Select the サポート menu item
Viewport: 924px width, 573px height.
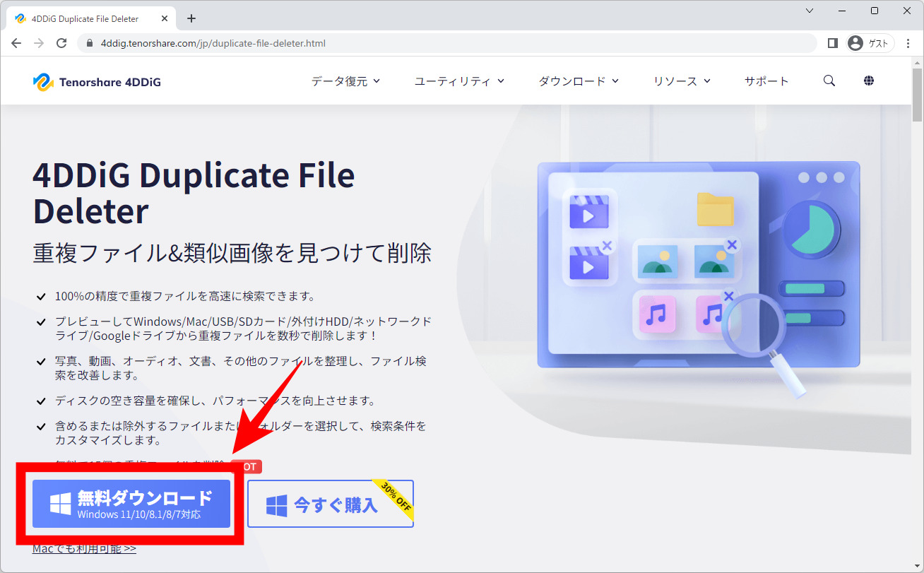click(767, 81)
